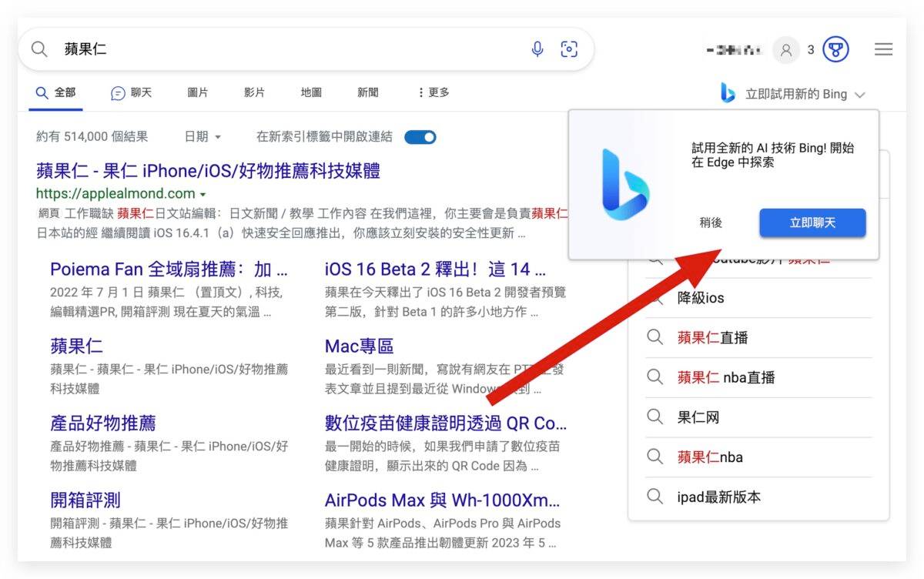This screenshot has width=924, height=579.
Task: Start voice search with the microphone icon
Action: pyautogui.click(x=537, y=49)
